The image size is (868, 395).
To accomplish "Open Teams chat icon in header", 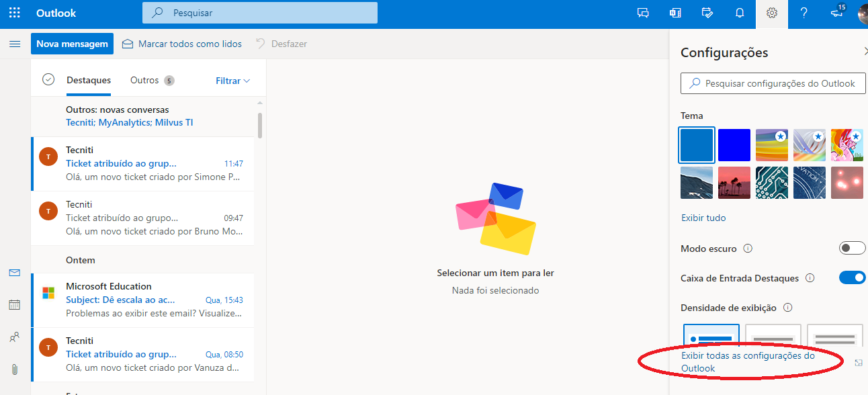I will [643, 13].
